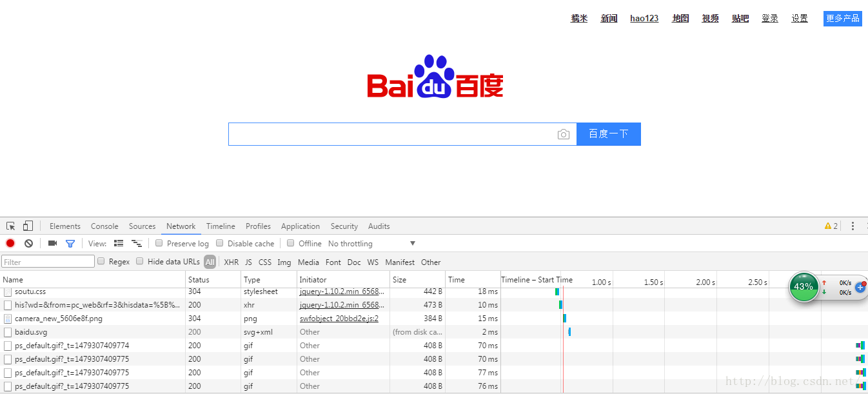
Task: Filter requests by Img
Action: coord(284,262)
